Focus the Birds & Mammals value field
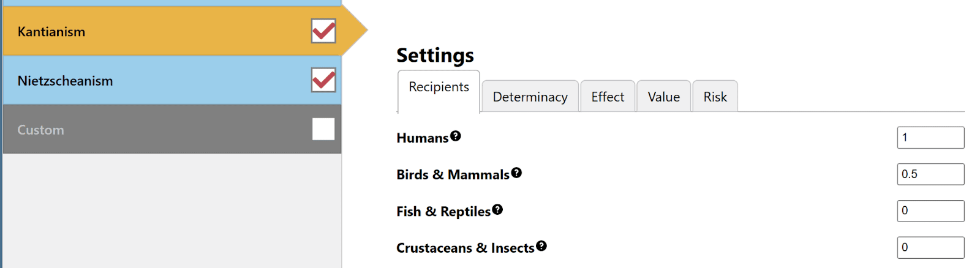 [930, 174]
